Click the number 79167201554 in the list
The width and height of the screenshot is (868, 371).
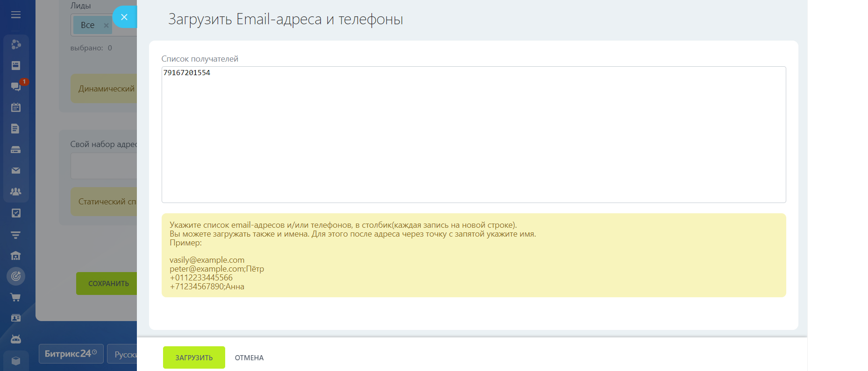tap(187, 73)
